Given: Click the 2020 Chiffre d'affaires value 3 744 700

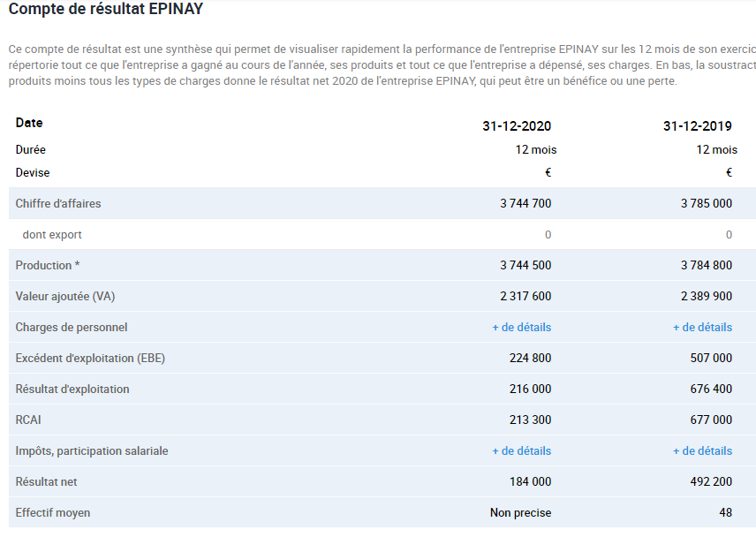Looking at the screenshot, I should point(525,203).
